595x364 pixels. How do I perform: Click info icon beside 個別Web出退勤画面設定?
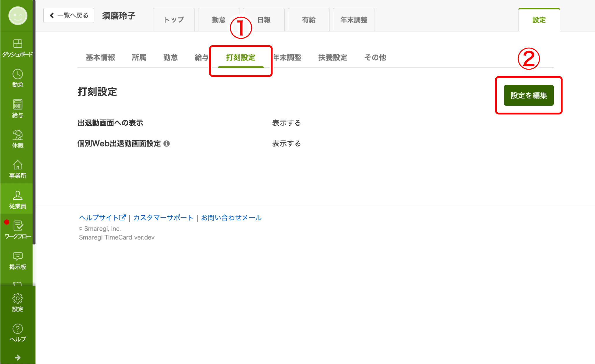167,143
